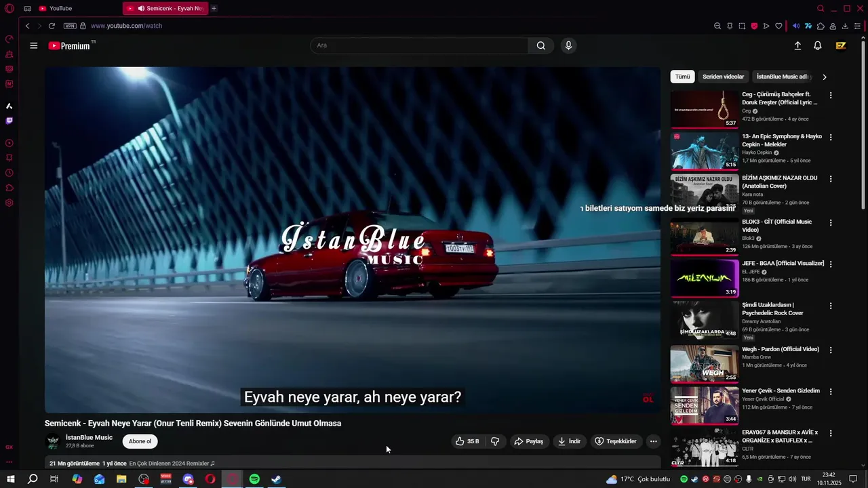Click the address bar URL youtube.com/watch
Image resolution: width=868 pixels, height=488 pixels.
(126, 26)
